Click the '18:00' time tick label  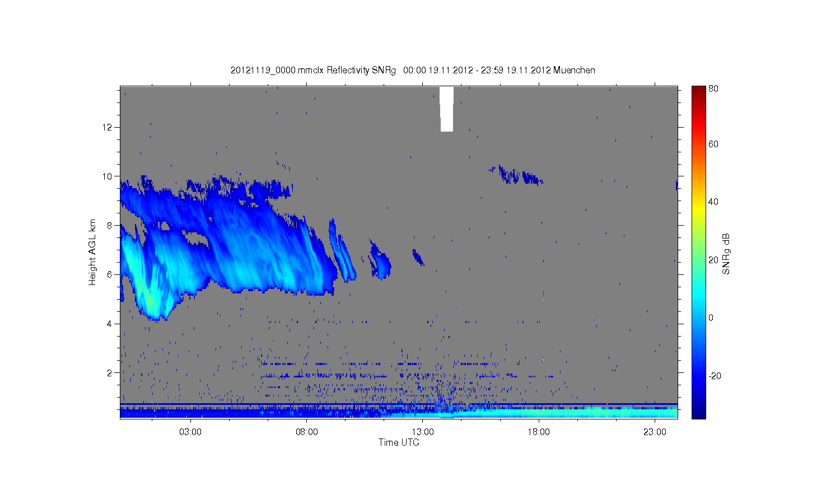539,432
